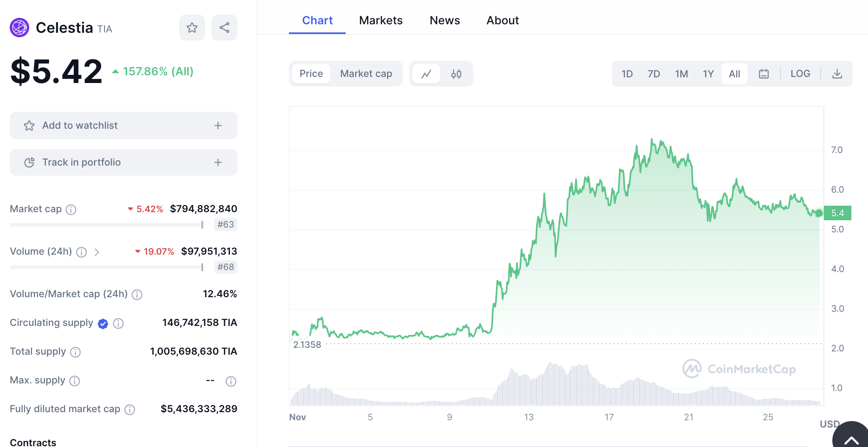This screenshot has height=447, width=868.
Task: Switch to line chart view icon
Action: (x=426, y=74)
